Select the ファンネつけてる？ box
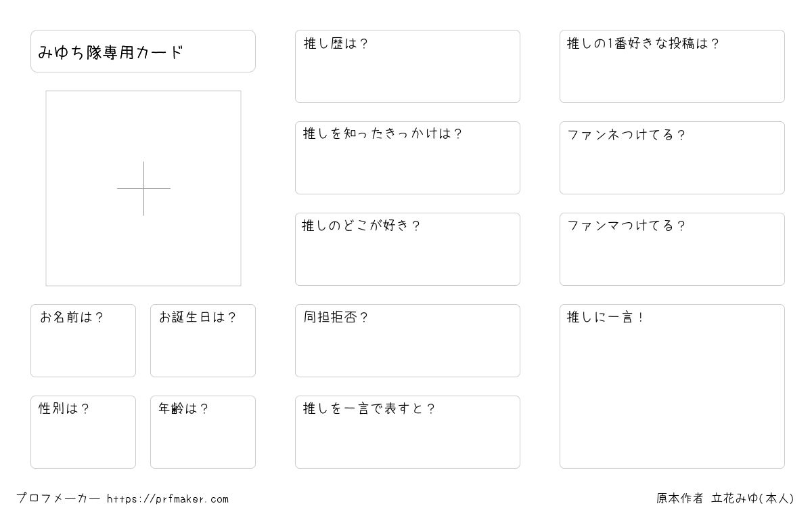 [672, 158]
